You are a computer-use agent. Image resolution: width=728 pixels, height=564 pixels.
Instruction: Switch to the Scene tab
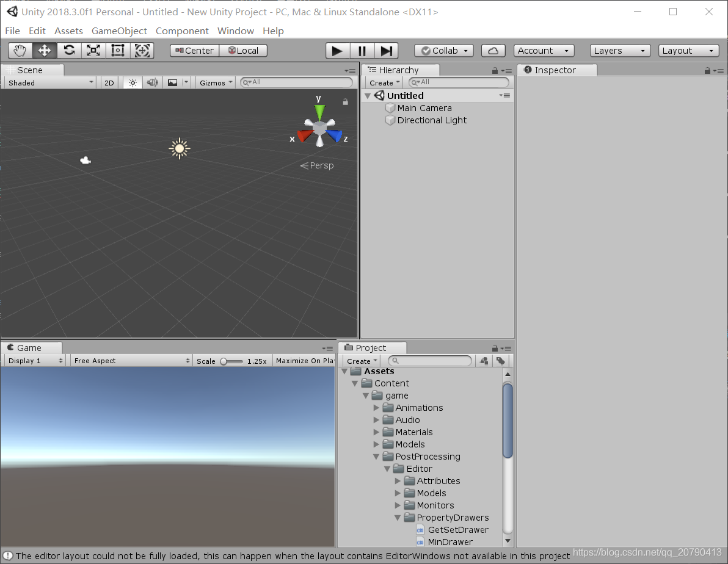[32, 70]
